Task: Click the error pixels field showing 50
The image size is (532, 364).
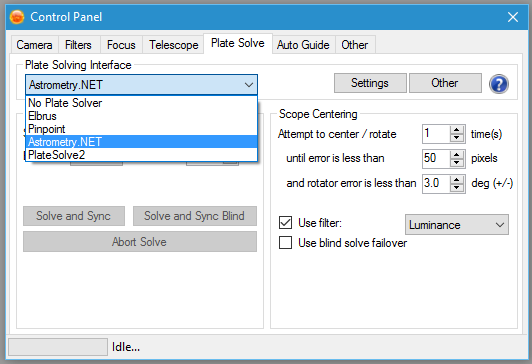Action: (436, 159)
